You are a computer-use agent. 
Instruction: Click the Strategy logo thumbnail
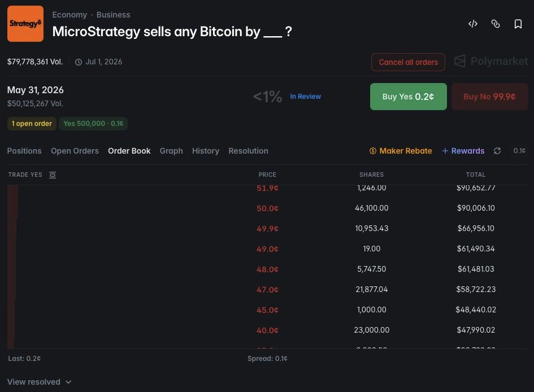(x=25, y=24)
